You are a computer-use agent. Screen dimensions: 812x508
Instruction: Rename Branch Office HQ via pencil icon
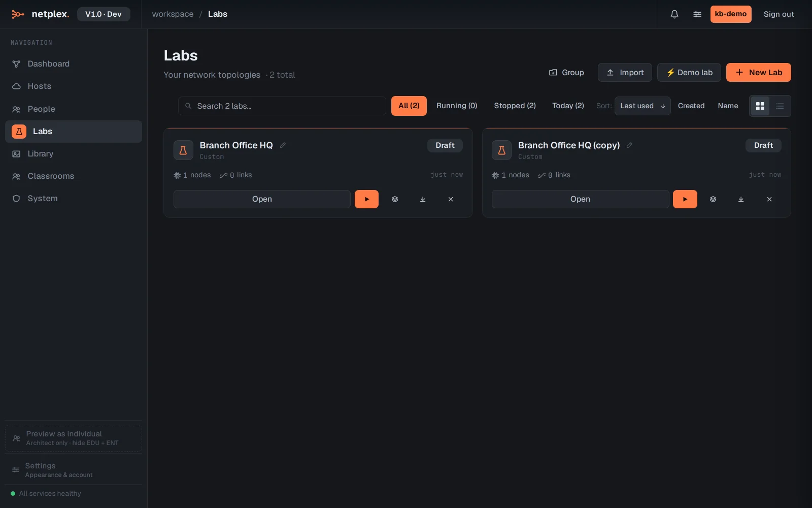[283, 145]
